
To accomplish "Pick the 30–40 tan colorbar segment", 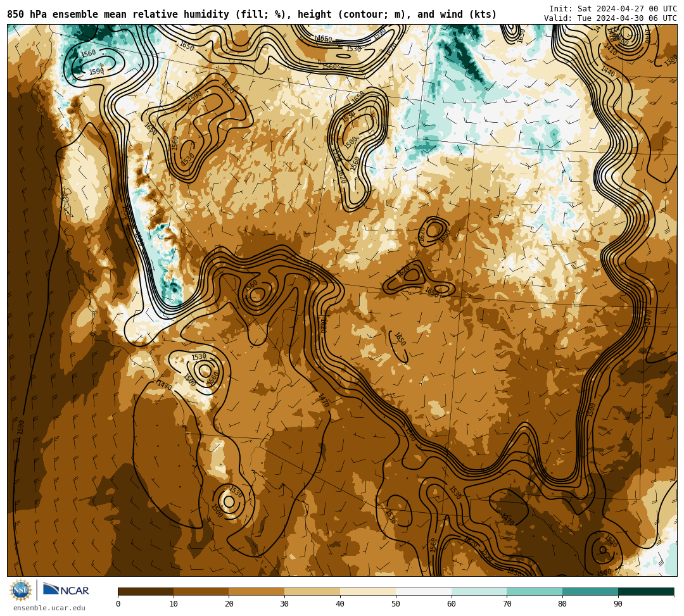I will (312, 591).
